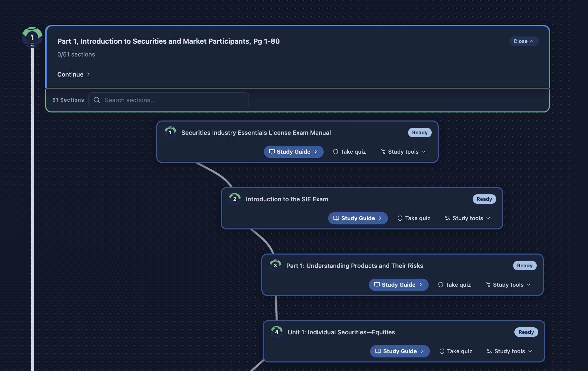Click the book icon in the Study Guide button for Securities Industry Essentials
The image size is (588, 371).
[272, 152]
